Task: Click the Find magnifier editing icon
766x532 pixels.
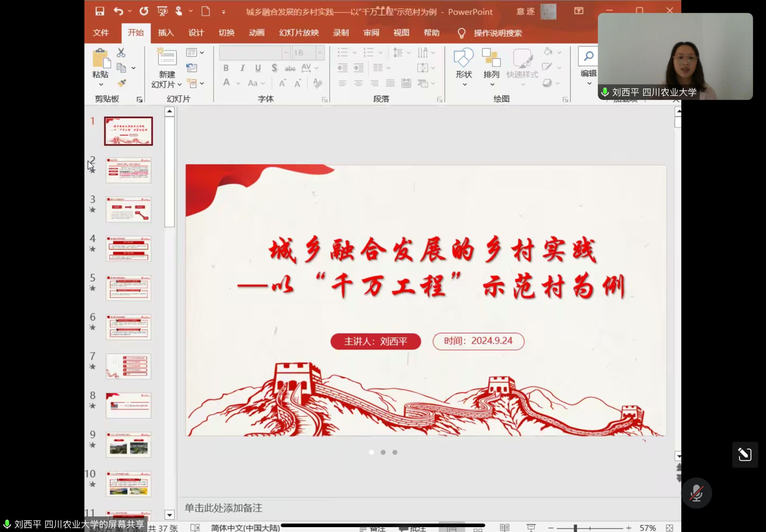Action: pos(588,56)
